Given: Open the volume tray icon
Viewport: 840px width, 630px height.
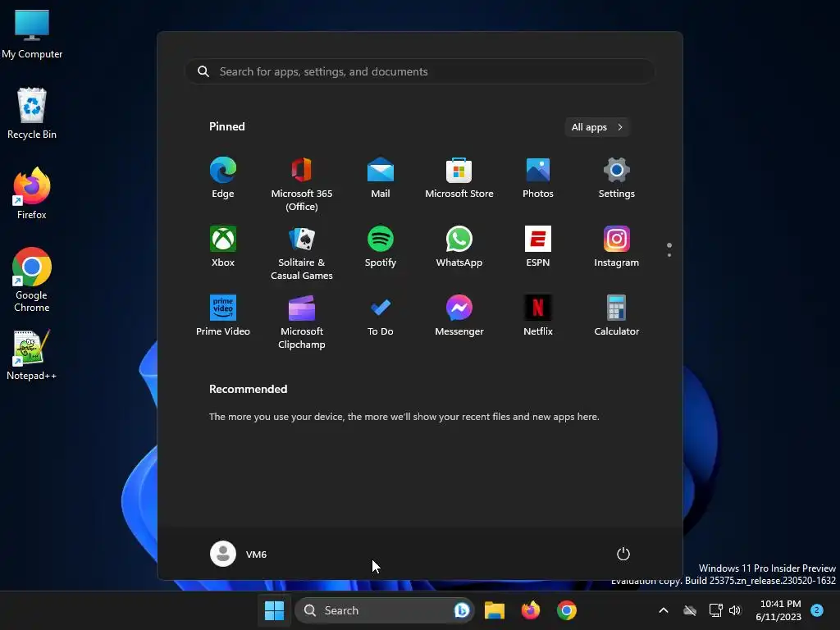Looking at the screenshot, I should coord(735,610).
